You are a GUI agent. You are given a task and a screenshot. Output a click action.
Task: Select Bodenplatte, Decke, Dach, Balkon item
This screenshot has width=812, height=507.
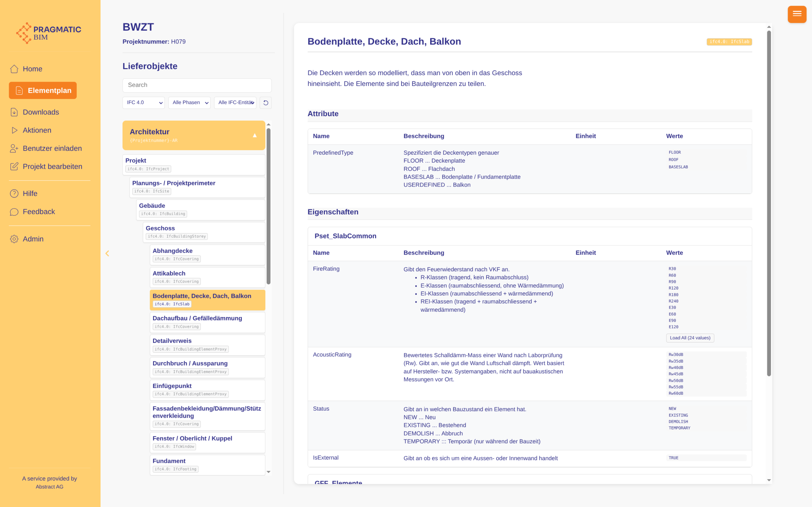(207, 300)
